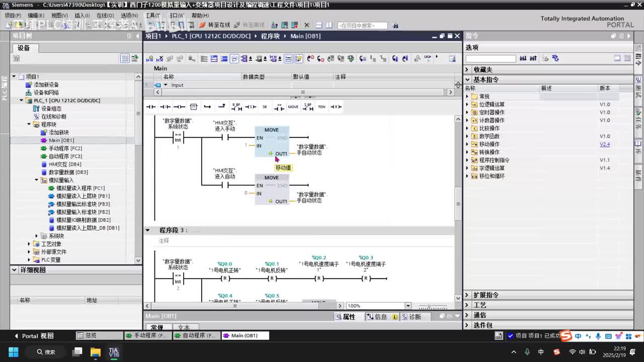Insert a close branch from favorites bar
The image size is (644, 362).
pyautogui.click(x=221, y=107)
